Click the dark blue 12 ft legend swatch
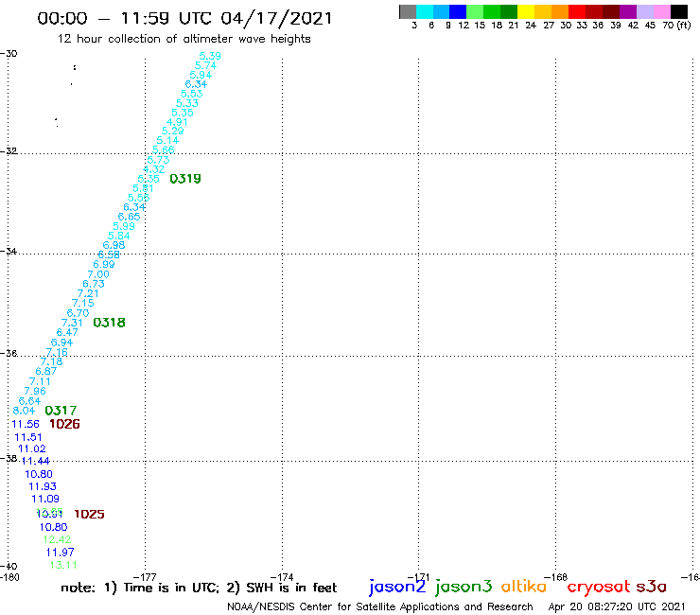 458,11
